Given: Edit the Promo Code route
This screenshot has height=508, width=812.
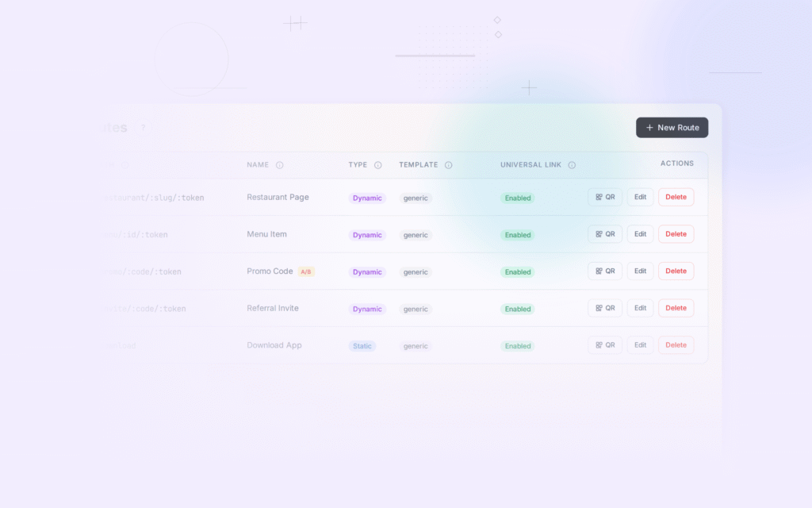Looking at the screenshot, I should [640, 271].
